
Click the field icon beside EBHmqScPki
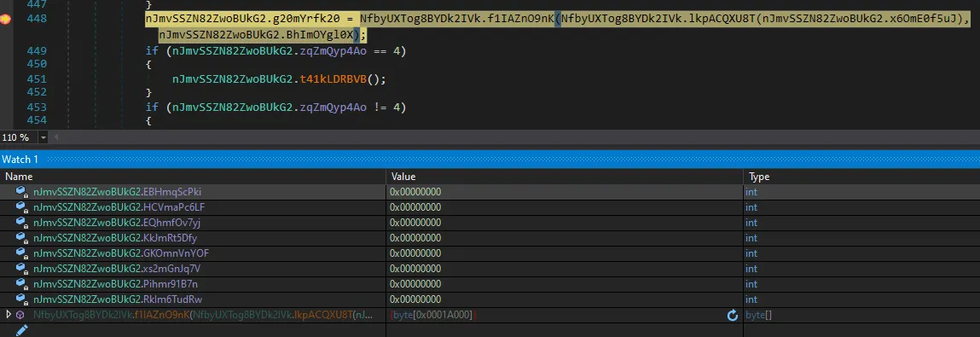pos(21,192)
